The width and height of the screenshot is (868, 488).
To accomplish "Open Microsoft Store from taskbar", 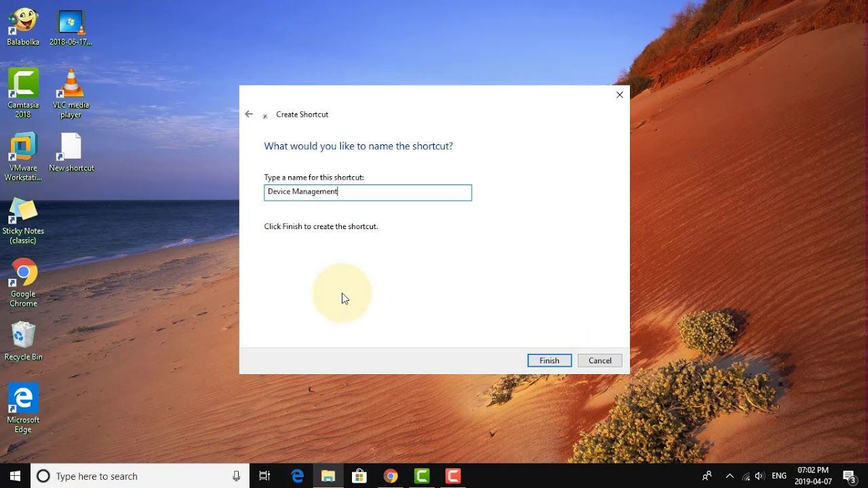I will click(x=359, y=476).
